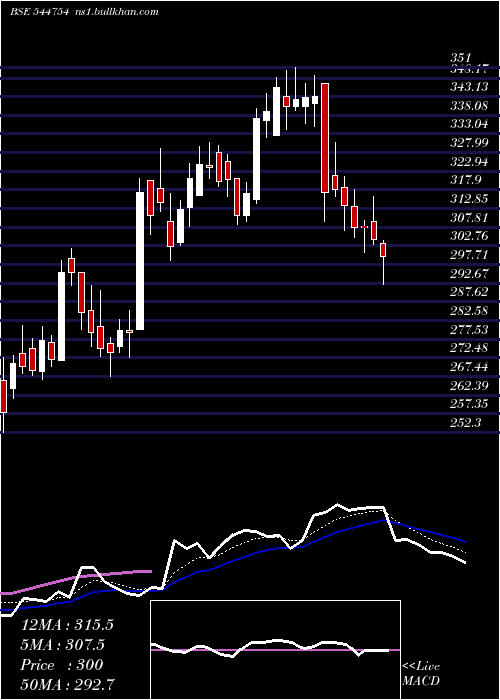Screen dimensions: 500x700
Task: Click the last red candlestick on the chart
Action: [383, 250]
